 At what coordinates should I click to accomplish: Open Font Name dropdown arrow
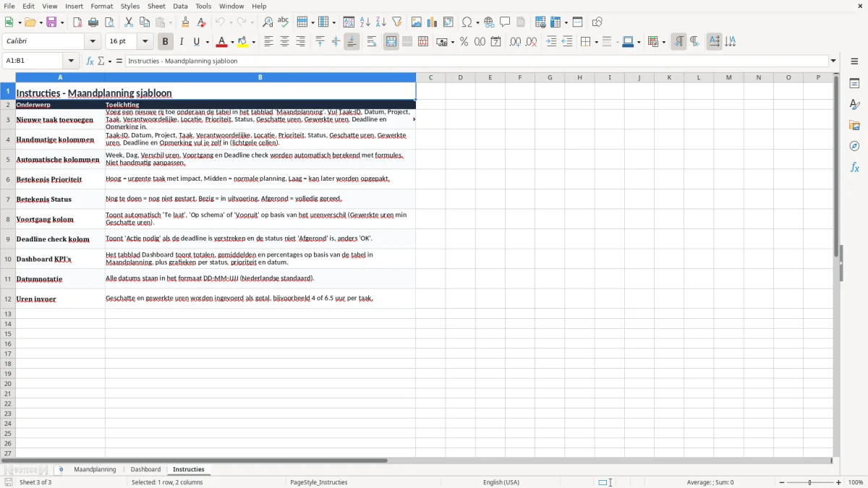point(93,42)
